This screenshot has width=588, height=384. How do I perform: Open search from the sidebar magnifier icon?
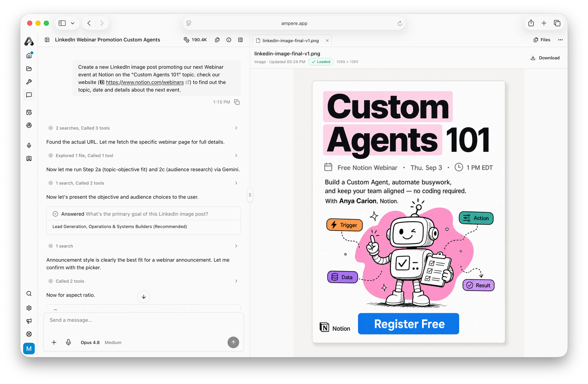click(29, 294)
